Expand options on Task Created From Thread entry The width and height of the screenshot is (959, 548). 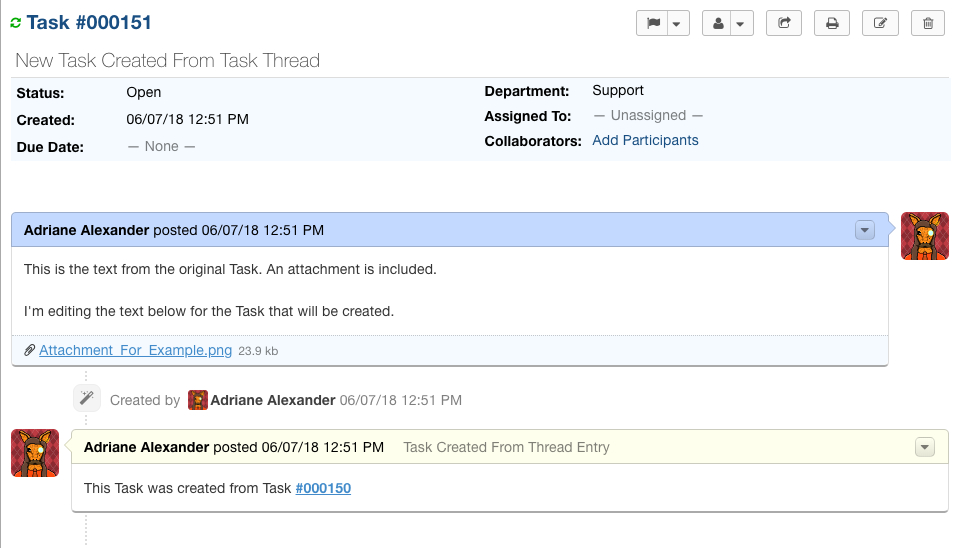click(924, 447)
